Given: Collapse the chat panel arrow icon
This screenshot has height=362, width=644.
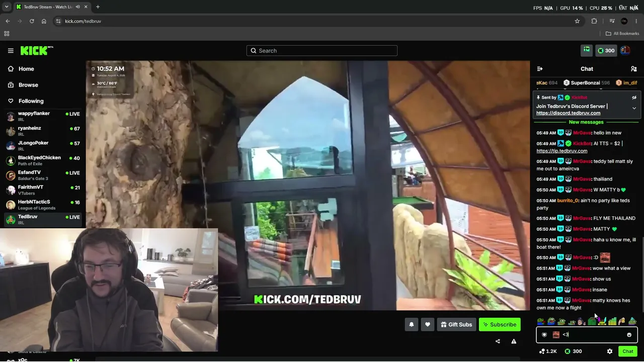Looking at the screenshot, I should pyautogui.click(x=540, y=69).
